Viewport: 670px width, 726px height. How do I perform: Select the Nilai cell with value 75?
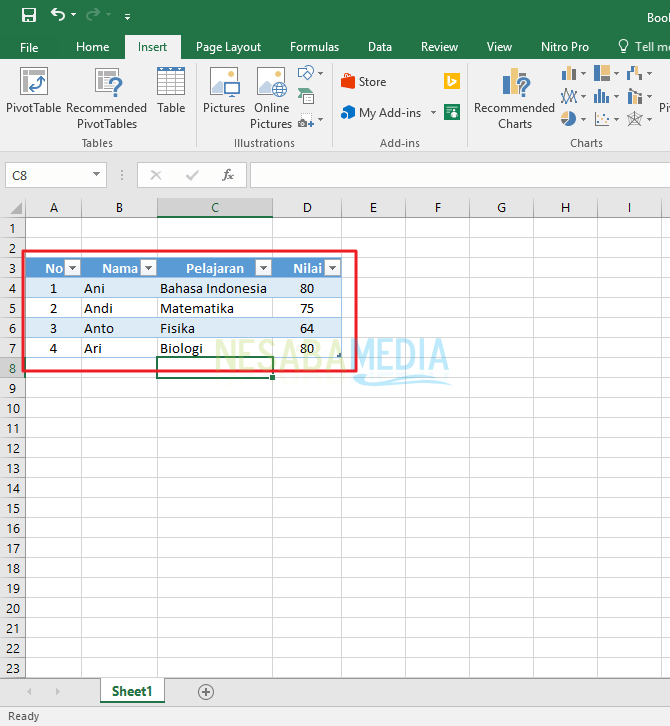(307, 308)
